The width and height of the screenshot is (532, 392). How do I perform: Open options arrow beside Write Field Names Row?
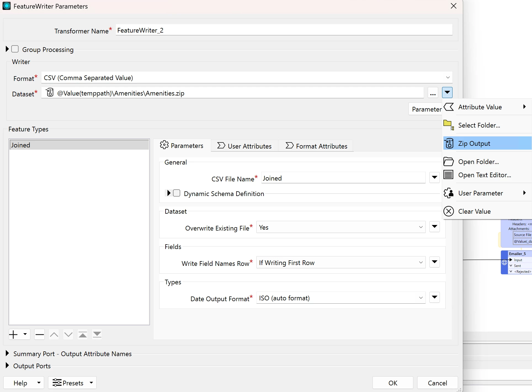[x=435, y=262]
